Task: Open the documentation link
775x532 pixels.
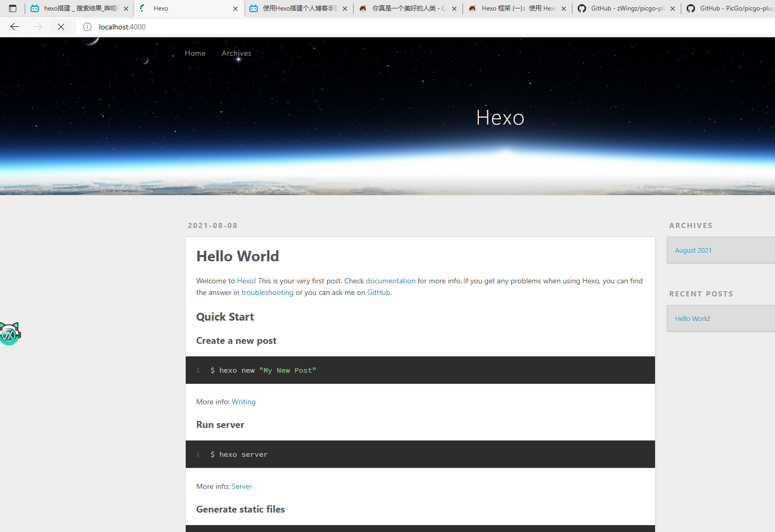Action: tap(390, 281)
